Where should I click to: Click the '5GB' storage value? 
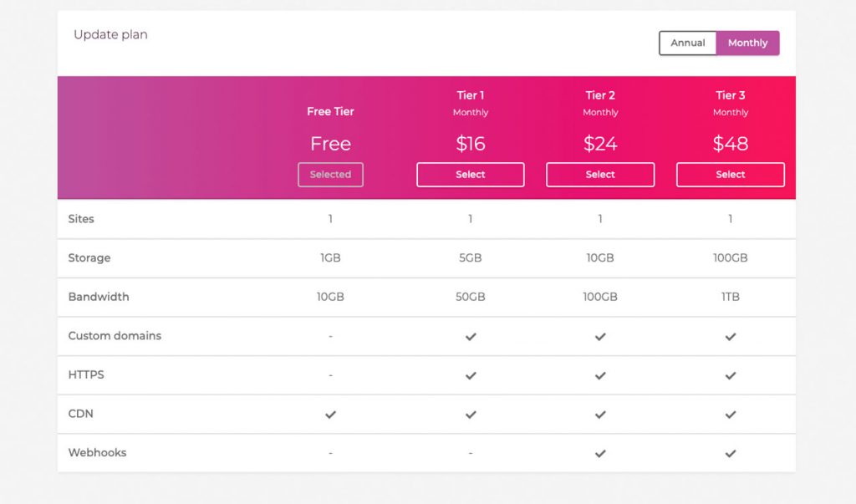(x=471, y=257)
